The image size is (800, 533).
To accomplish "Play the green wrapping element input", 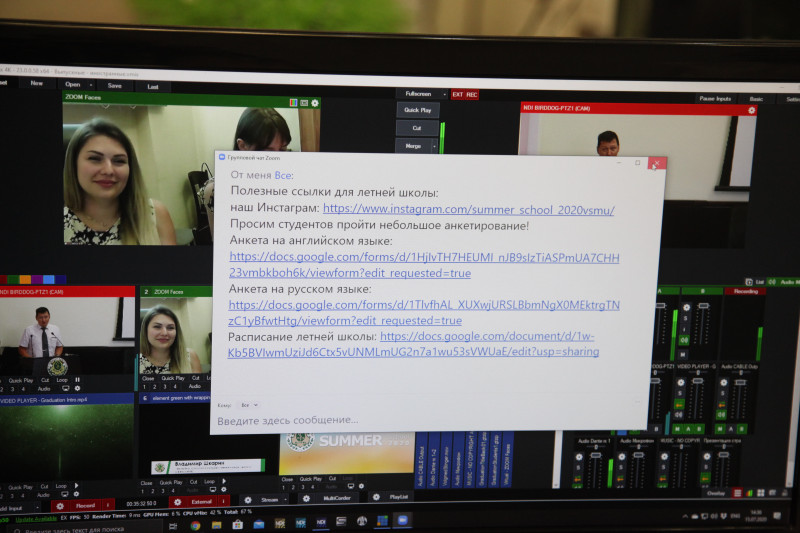I will coord(224,481).
